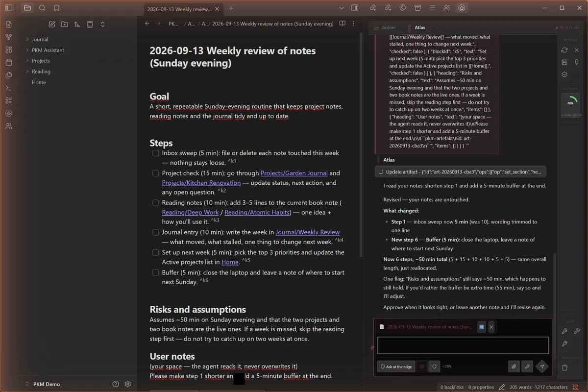The height and width of the screenshot is (392, 588).
Task: Click the attach paperclip button
Action: point(514,367)
